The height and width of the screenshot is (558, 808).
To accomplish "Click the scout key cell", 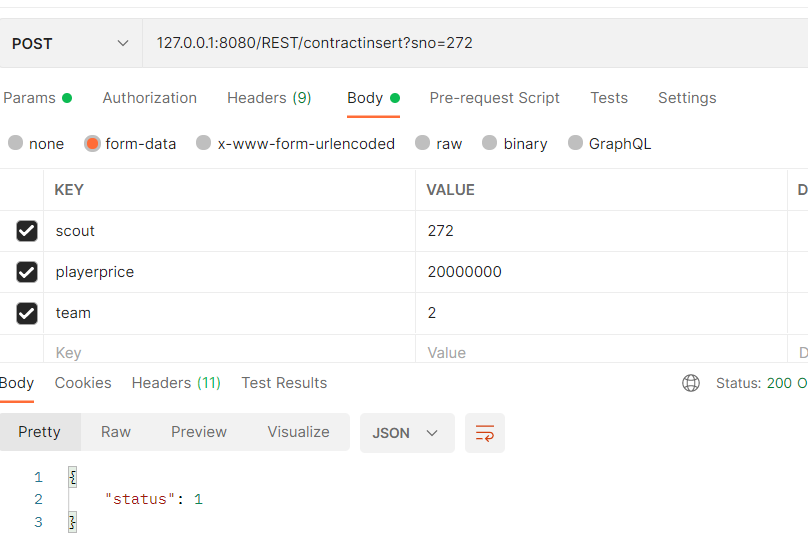I will (229, 231).
